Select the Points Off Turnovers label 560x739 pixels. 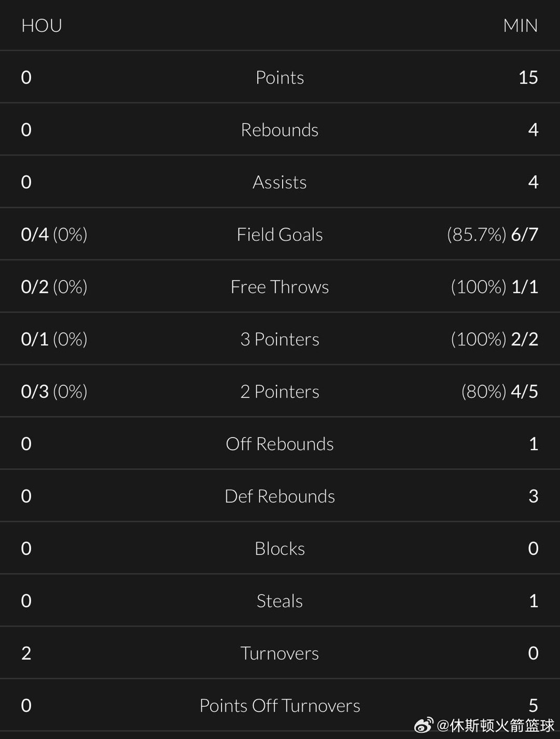(x=279, y=706)
